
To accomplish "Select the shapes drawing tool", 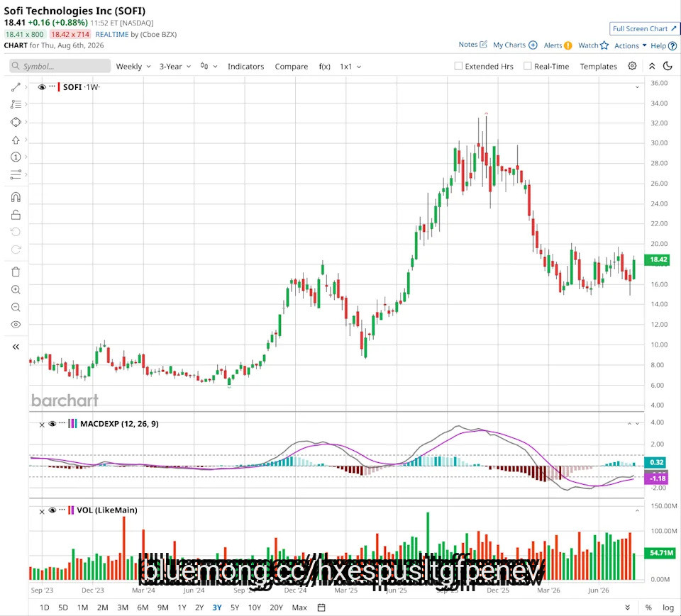I will (16, 122).
